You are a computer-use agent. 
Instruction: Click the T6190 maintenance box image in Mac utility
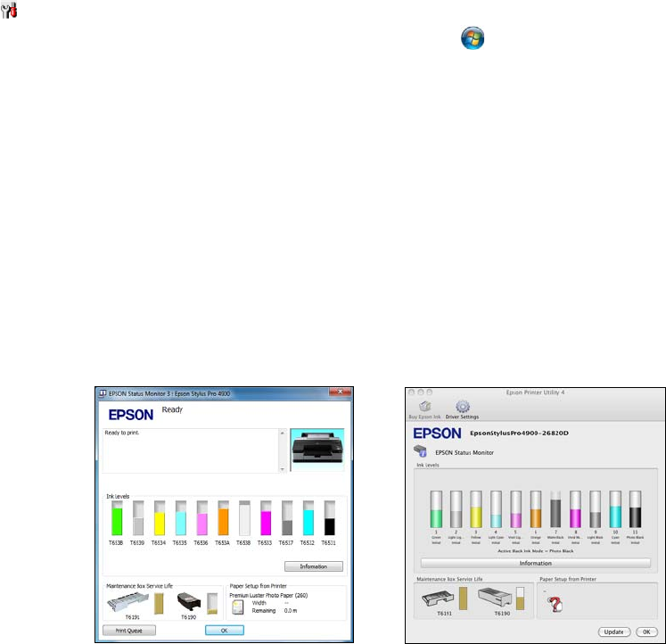pyautogui.click(x=495, y=598)
